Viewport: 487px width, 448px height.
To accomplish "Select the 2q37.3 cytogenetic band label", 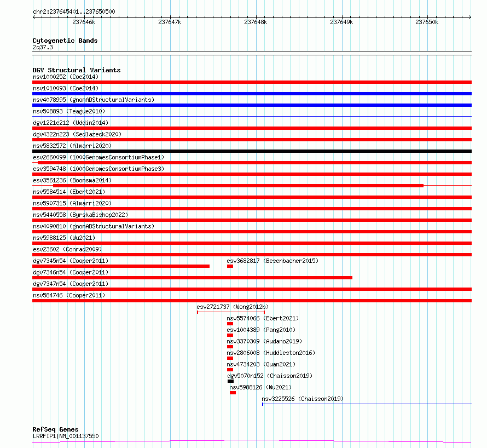I will (x=43, y=47).
